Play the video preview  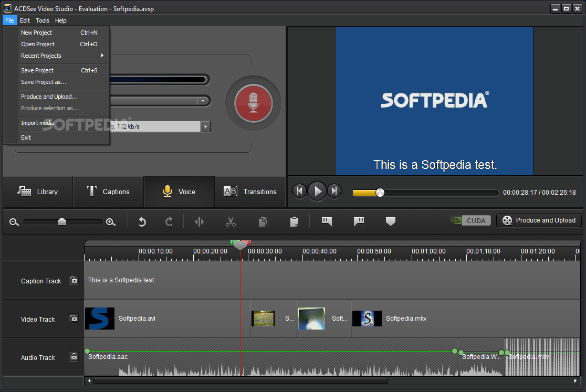317,192
